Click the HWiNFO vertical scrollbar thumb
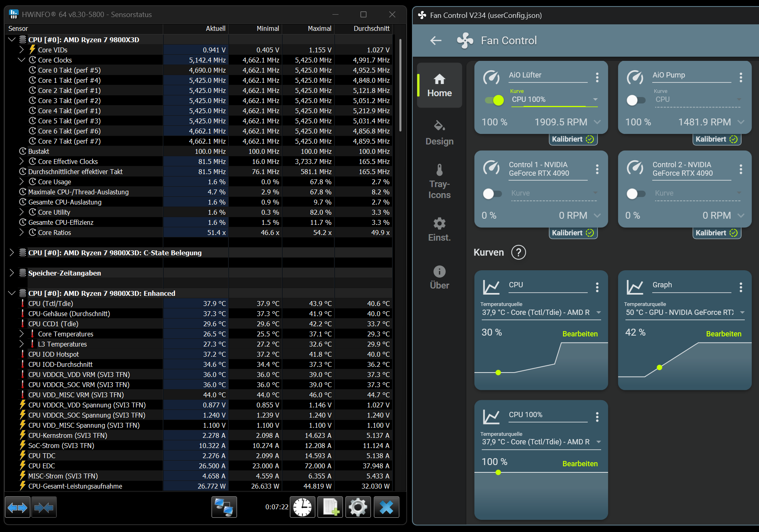The width and height of the screenshot is (759, 532). pyautogui.click(x=400, y=85)
